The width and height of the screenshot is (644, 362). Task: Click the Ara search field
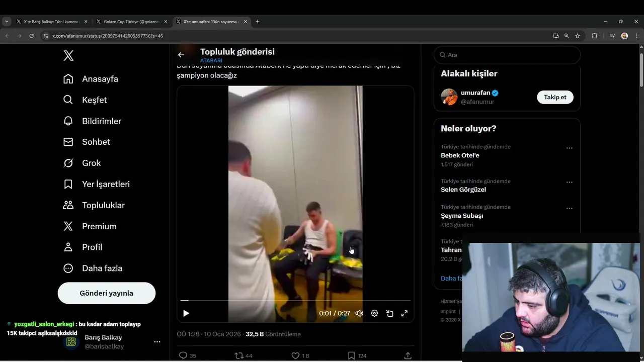[x=507, y=55]
